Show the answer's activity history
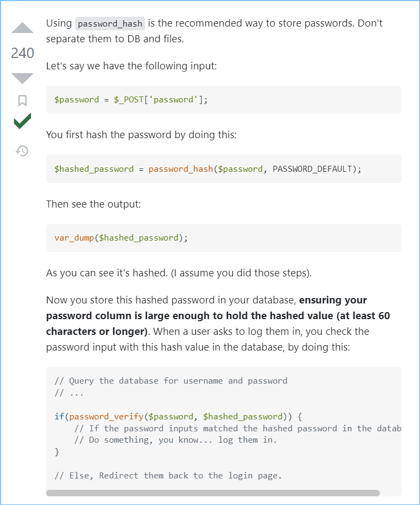The image size is (420, 505). pos(22,151)
